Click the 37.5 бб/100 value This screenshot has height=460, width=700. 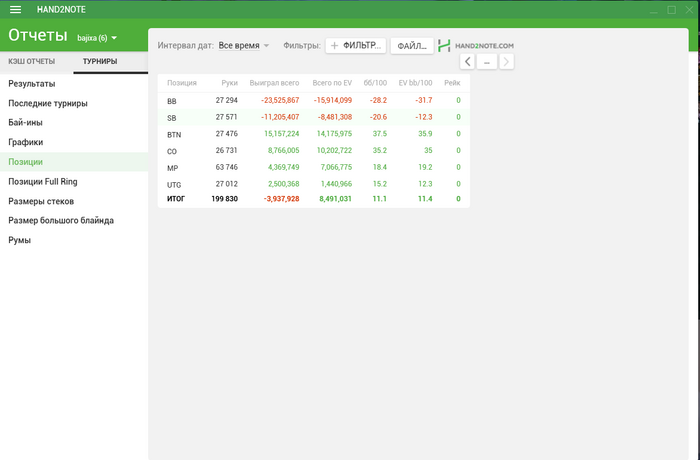tap(379, 134)
